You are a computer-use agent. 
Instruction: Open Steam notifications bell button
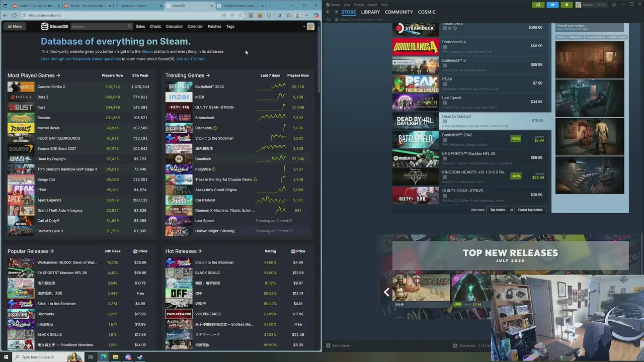pos(567,5)
